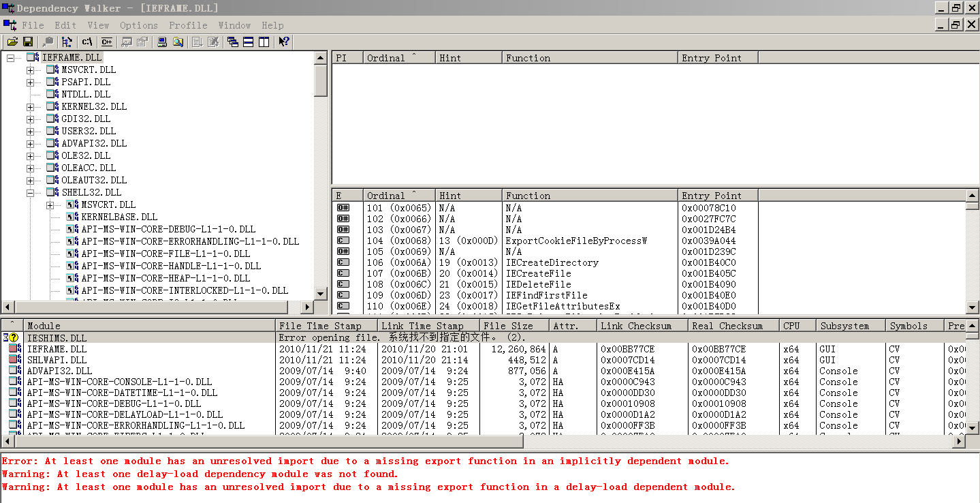Click down arrow of exports pane scrollbar
Viewport: 980px width, 503px height.
coord(973,307)
